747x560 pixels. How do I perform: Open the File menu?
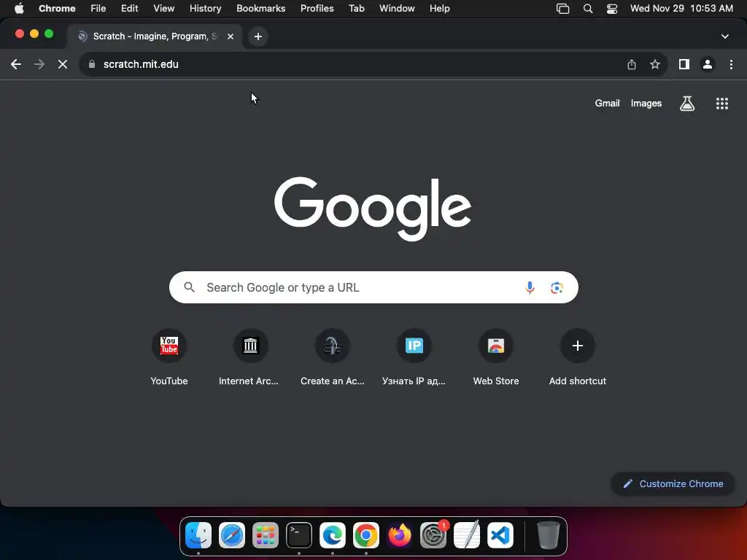(98, 9)
